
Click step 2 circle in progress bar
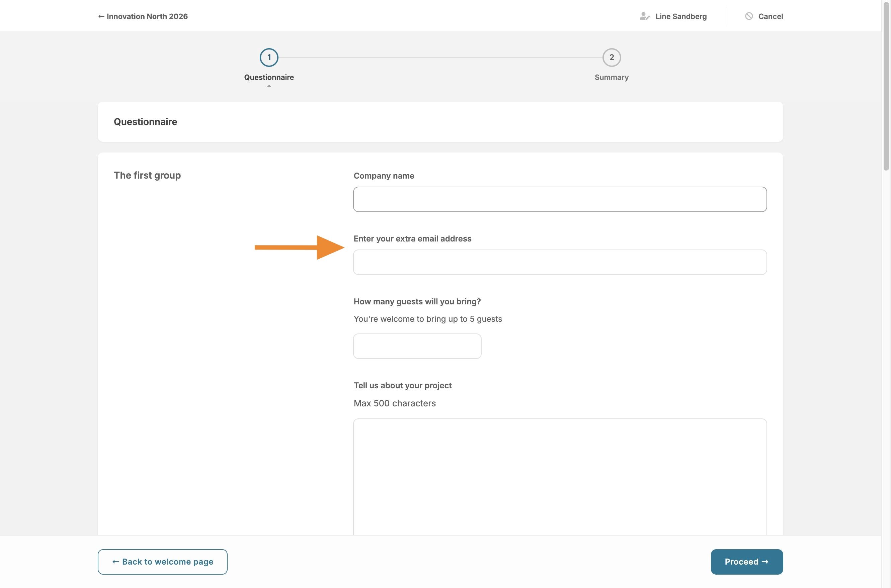click(x=611, y=58)
